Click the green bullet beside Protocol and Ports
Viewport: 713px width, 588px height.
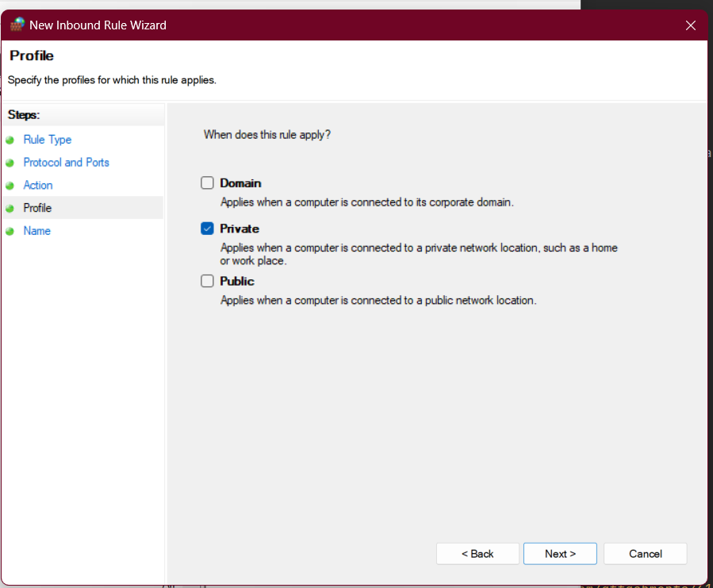click(x=10, y=163)
